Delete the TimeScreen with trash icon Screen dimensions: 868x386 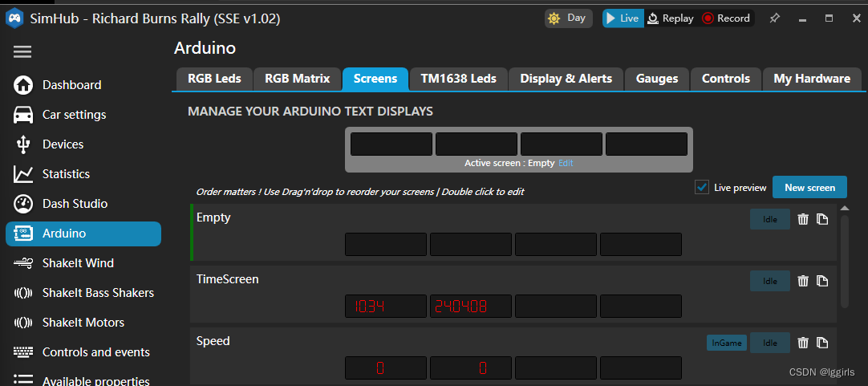point(803,281)
